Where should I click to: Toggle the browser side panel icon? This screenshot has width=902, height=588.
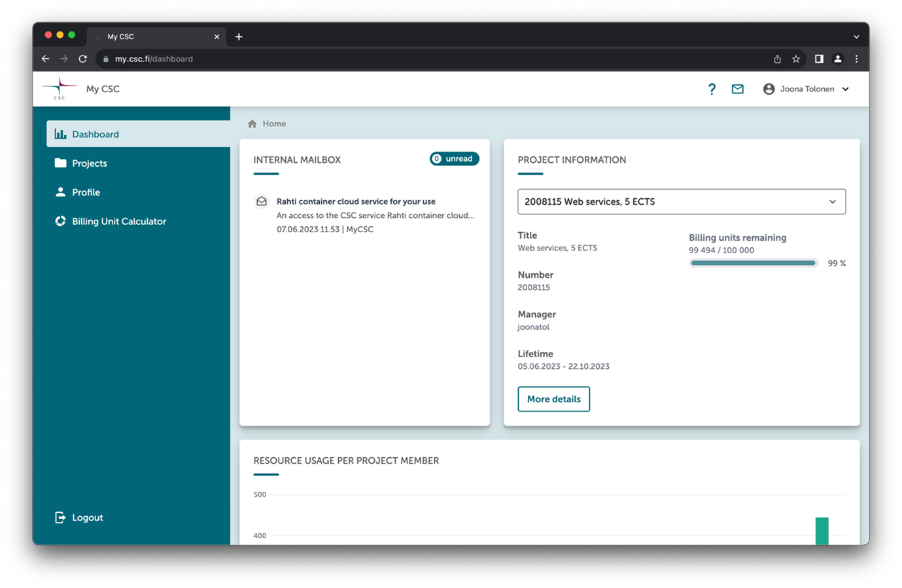818,59
